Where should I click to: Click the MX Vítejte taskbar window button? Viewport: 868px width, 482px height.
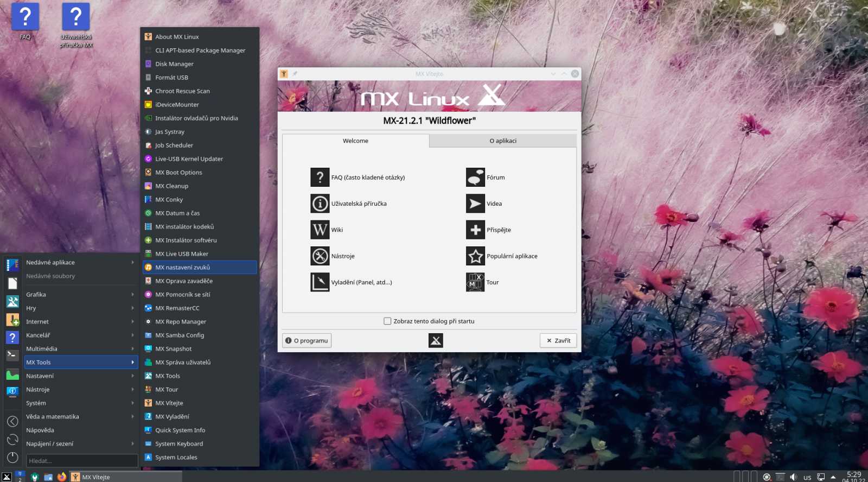126,477
